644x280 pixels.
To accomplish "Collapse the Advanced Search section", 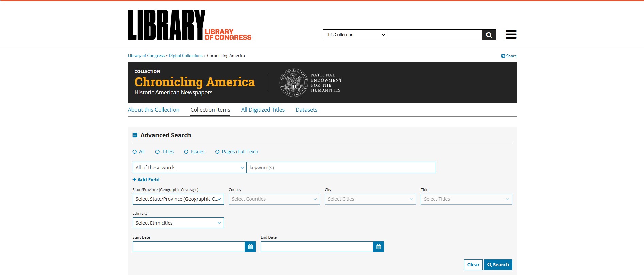I will (135, 135).
